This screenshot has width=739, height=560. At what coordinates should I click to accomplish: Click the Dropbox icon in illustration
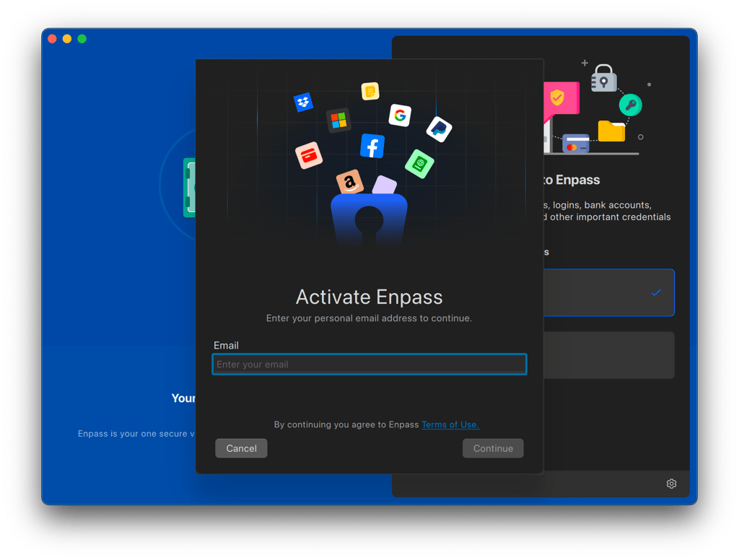pos(304,102)
